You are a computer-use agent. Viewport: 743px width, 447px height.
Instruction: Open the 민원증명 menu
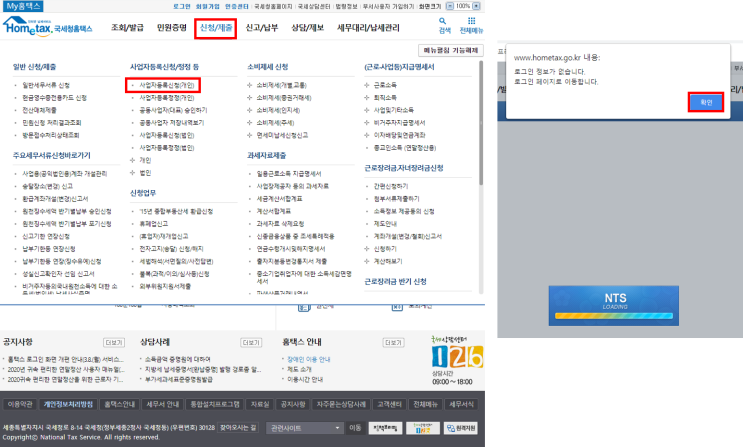tap(172, 27)
